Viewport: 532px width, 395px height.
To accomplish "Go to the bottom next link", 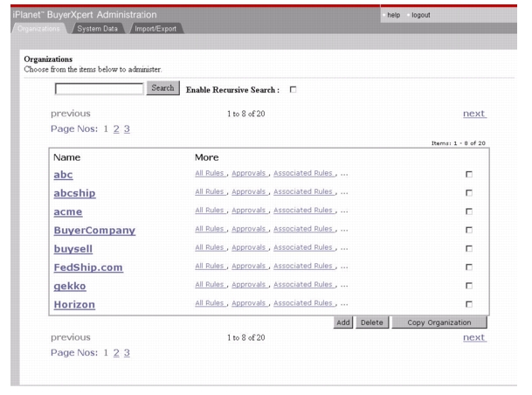I will click(x=474, y=337).
